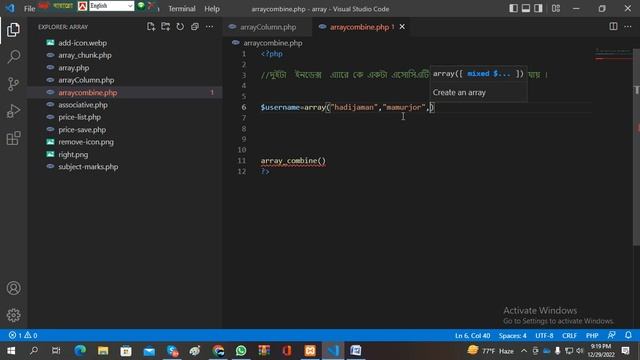Image resolution: width=640 pixels, height=360 pixels.
Task: Click Windows Start button
Action: pyautogui.click(x=11, y=351)
